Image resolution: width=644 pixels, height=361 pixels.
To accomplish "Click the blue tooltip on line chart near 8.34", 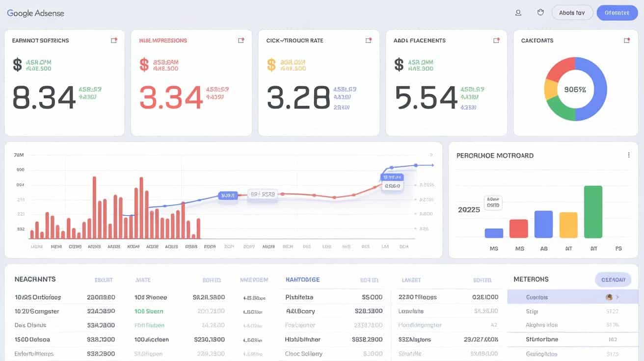I will (228, 195).
